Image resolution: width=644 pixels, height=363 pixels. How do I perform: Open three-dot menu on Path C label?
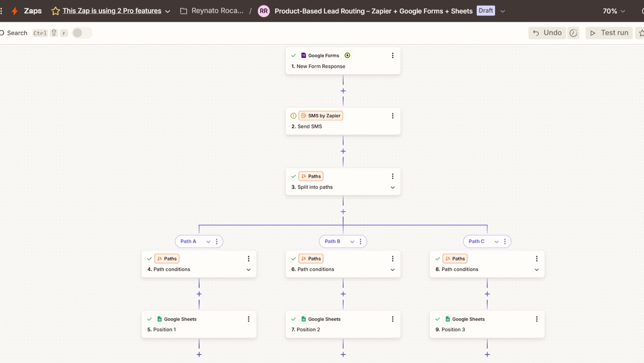pyautogui.click(x=505, y=241)
